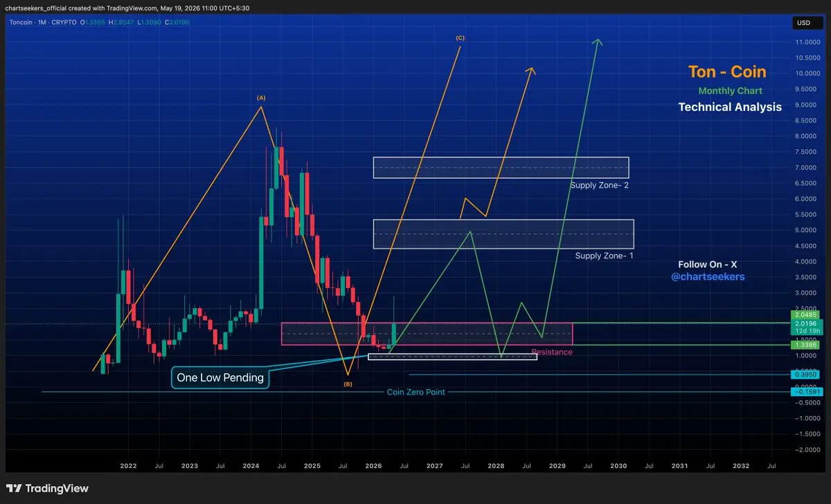Click the 2027 year label on time axis

point(434,467)
